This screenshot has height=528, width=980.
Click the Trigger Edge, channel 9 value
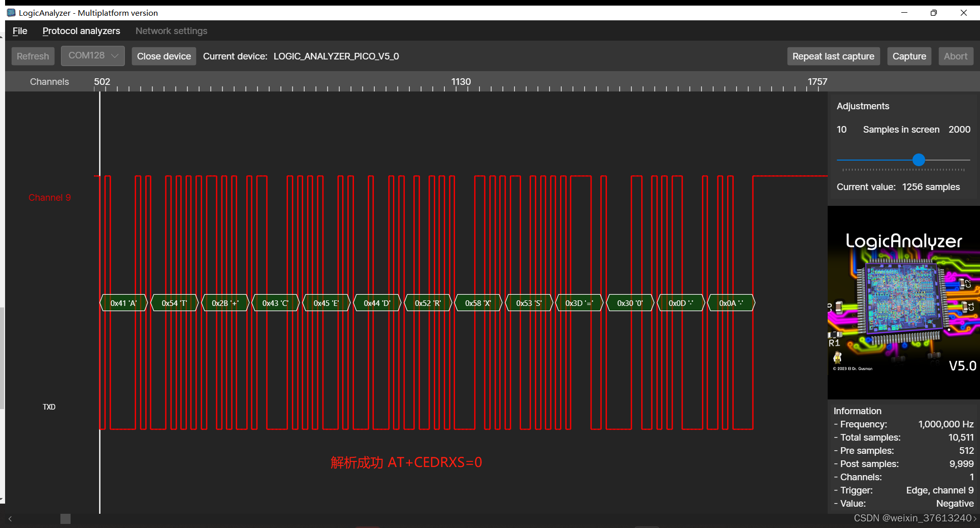[940, 490]
